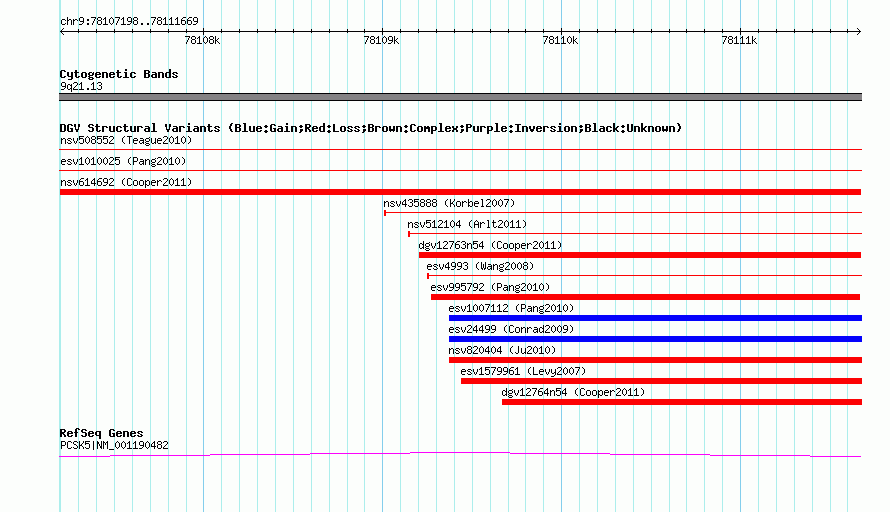
Task: Select the 9q21.13 band label
Action: point(81,86)
